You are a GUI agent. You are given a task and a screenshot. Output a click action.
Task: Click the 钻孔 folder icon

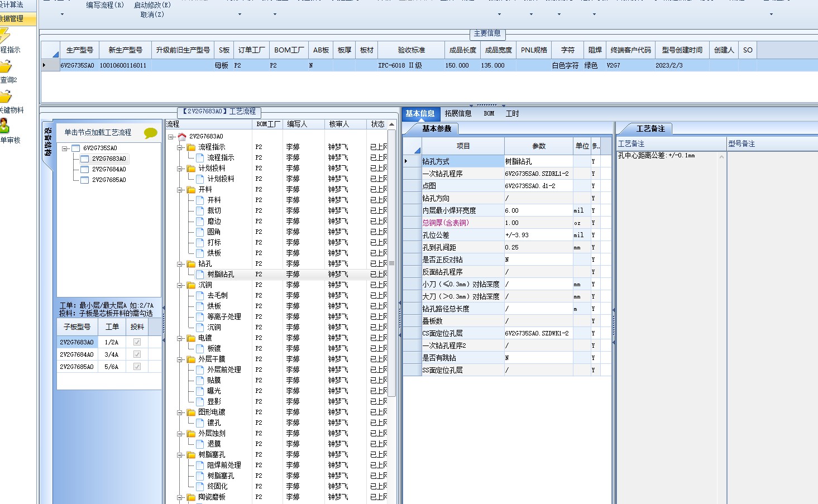[x=191, y=263]
